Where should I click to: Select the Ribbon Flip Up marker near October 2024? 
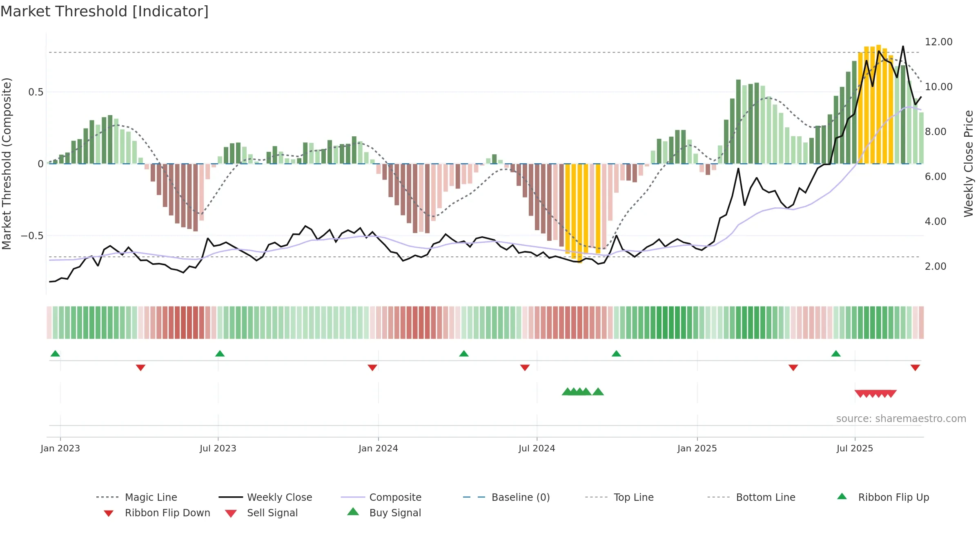coord(617,353)
